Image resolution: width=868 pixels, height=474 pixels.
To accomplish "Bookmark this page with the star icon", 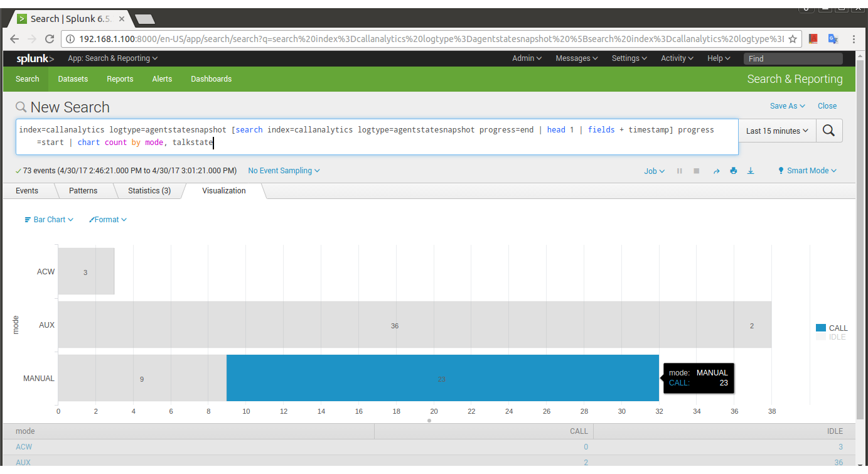I will [793, 39].
